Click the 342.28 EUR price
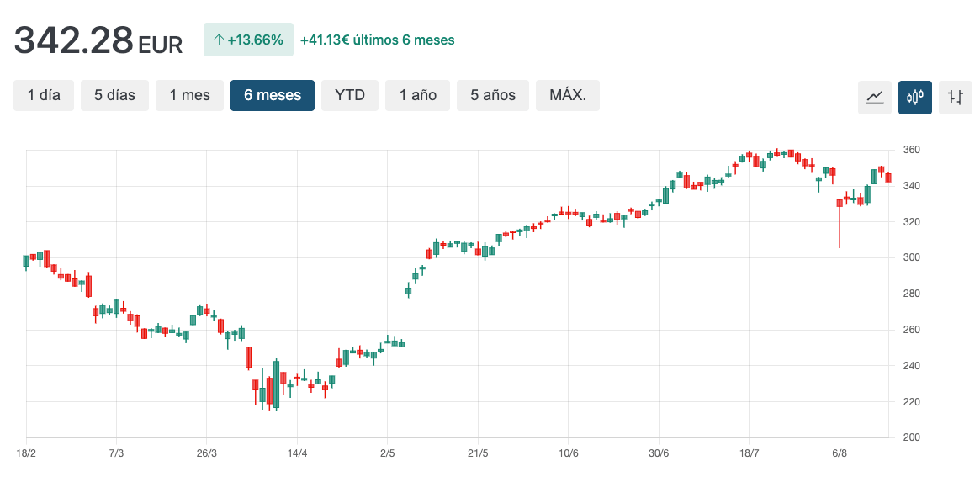This screenshot has width=980, height=477. pyautogui.click(x=98, y=40)
